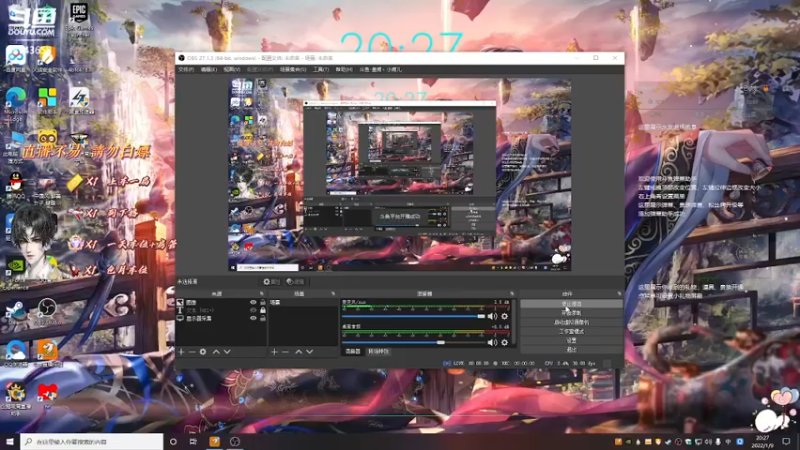Open the File (文件) menu
Viewport: 800px width, 450px height.
(x=186, y=69)
